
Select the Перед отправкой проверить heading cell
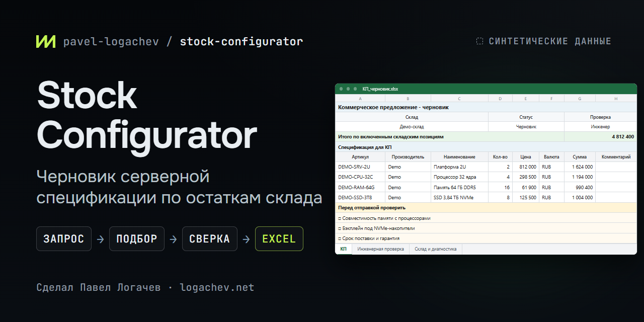pyautogui.click(x=486, y=207)
